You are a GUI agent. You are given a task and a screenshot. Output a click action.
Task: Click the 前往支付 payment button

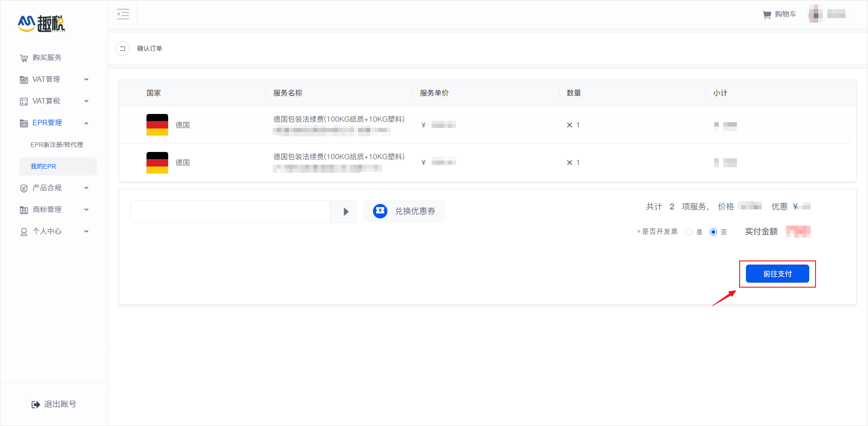[x=777, y=274]
